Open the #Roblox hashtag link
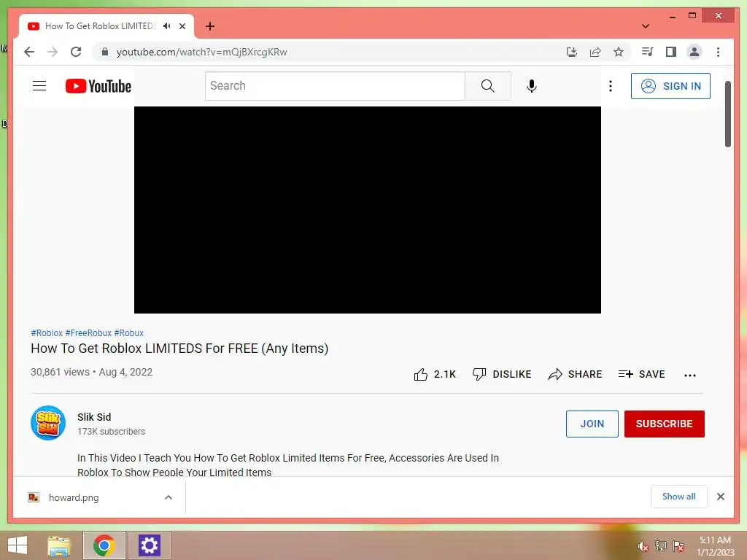Screen dimensions: 747x560 (x=47, y=332)
